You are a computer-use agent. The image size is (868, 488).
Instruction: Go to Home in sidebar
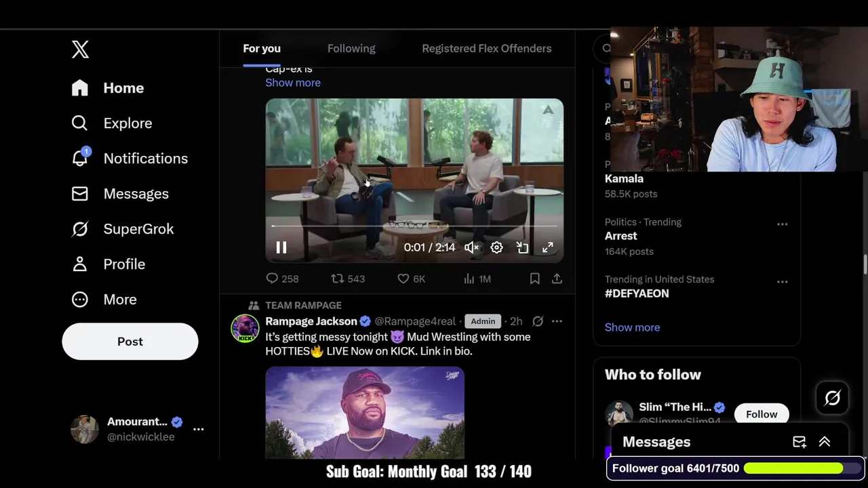108,88
